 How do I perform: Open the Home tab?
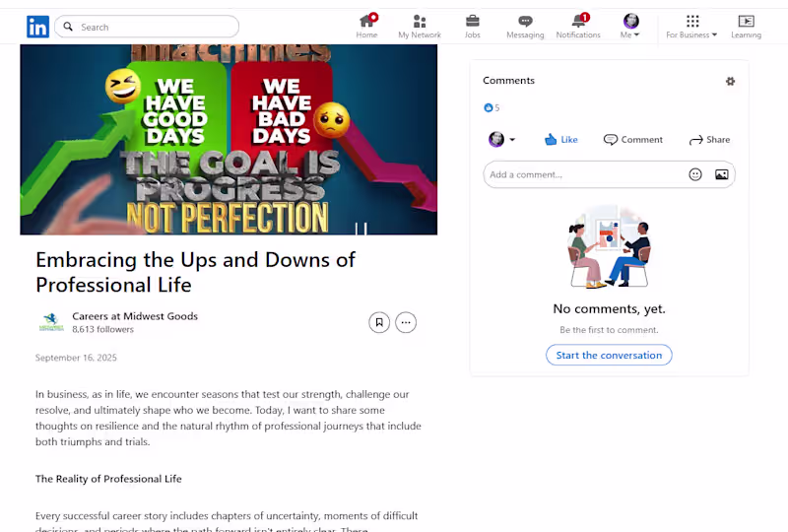click(366, 27)
